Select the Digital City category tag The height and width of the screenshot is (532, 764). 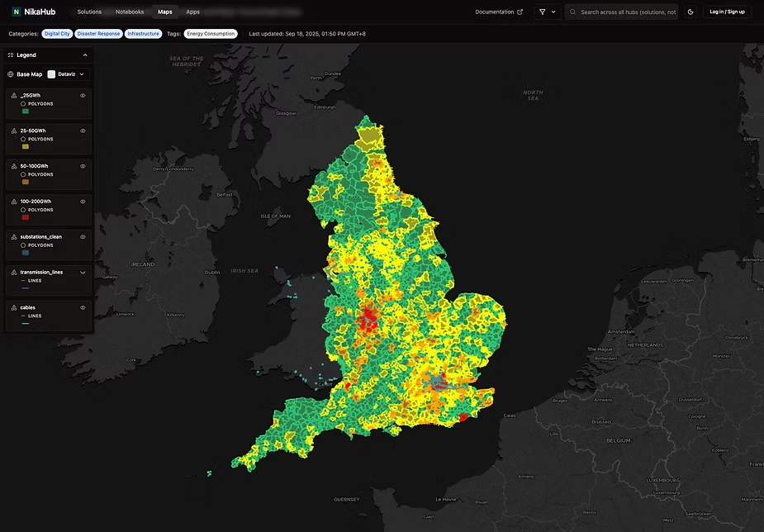[x=57, y=34]
